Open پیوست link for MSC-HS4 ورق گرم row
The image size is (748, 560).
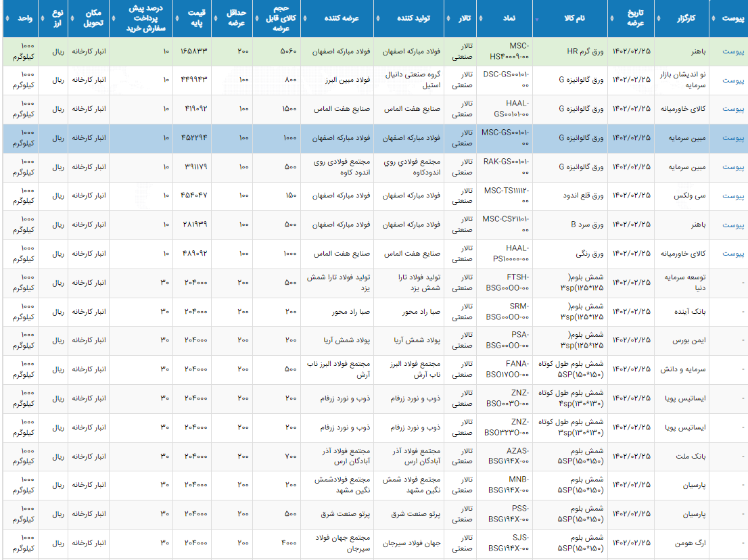(x=732, y=51)
